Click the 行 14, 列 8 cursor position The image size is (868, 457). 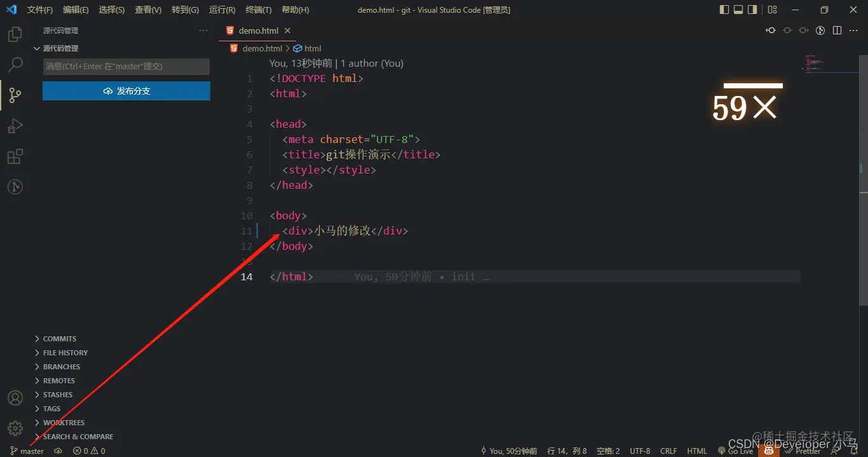tap(567, 451)
